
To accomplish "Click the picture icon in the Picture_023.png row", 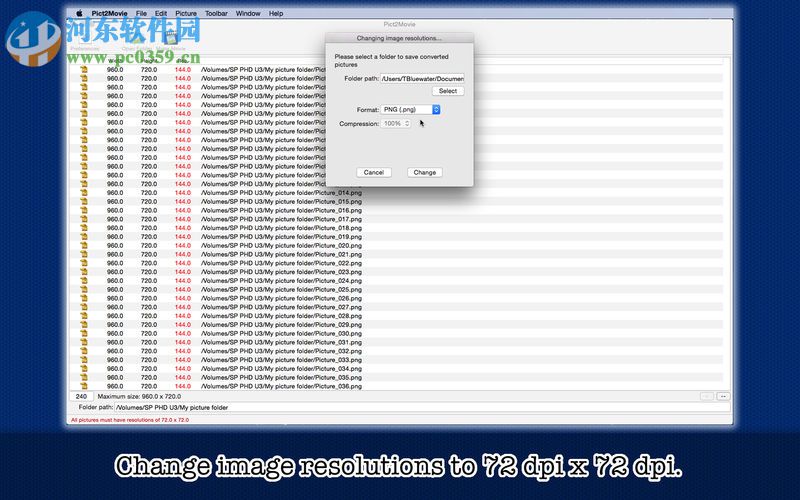I will [x=84, y=272].
